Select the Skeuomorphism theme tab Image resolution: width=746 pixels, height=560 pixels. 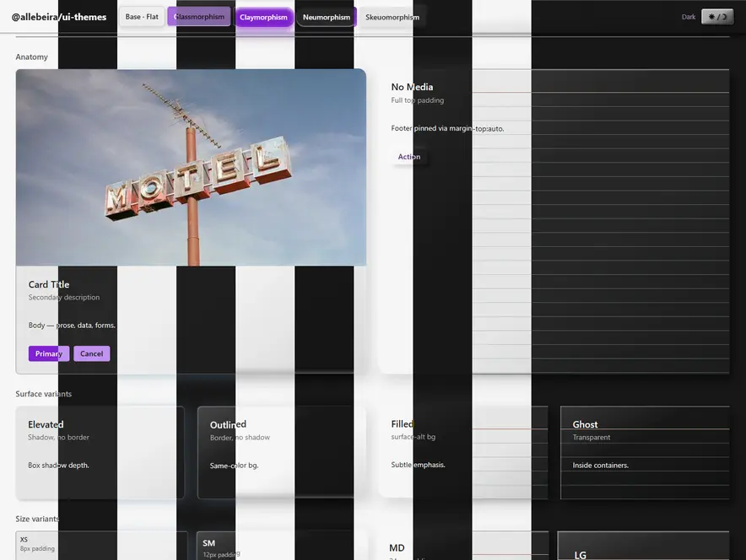[392, 17]
